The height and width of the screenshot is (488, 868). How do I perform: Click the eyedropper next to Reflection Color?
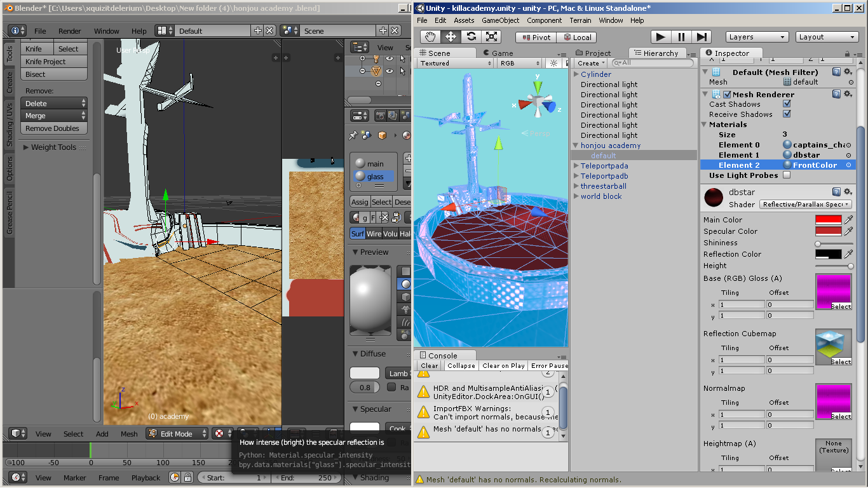click(848, 254)
